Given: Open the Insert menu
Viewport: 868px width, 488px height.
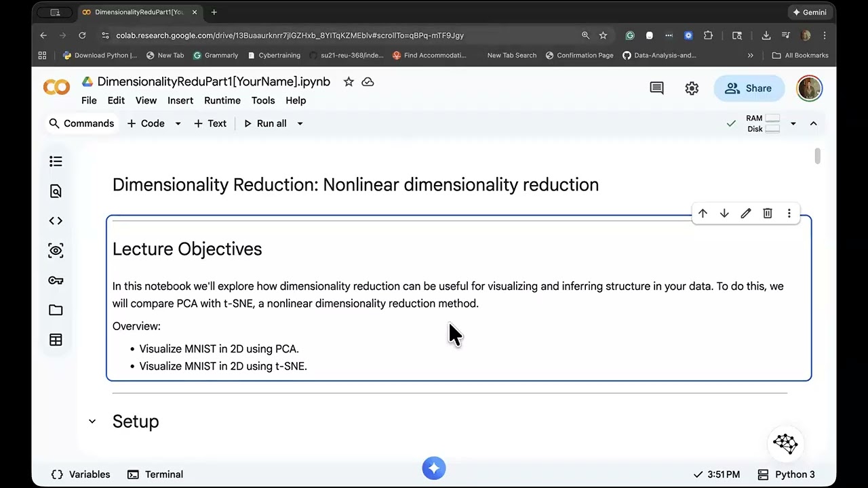Looking at the screenshot, I should pyautogui.click(x=180, y=100).
